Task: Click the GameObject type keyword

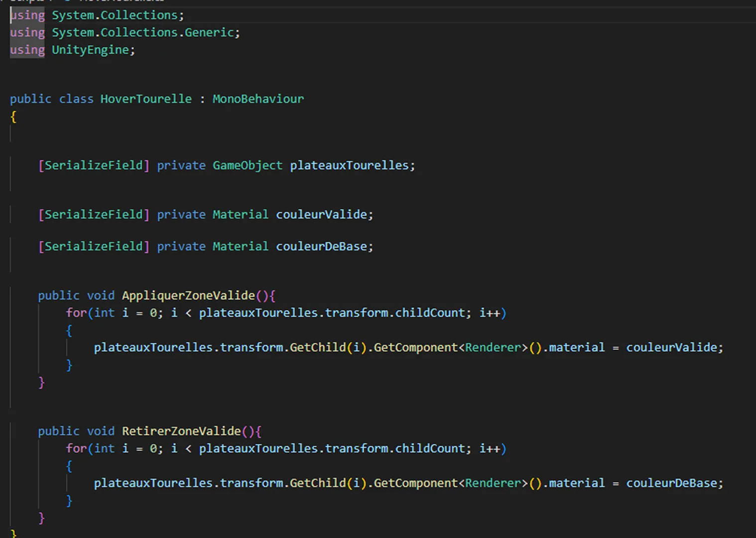Action: (x=247, y=165)
